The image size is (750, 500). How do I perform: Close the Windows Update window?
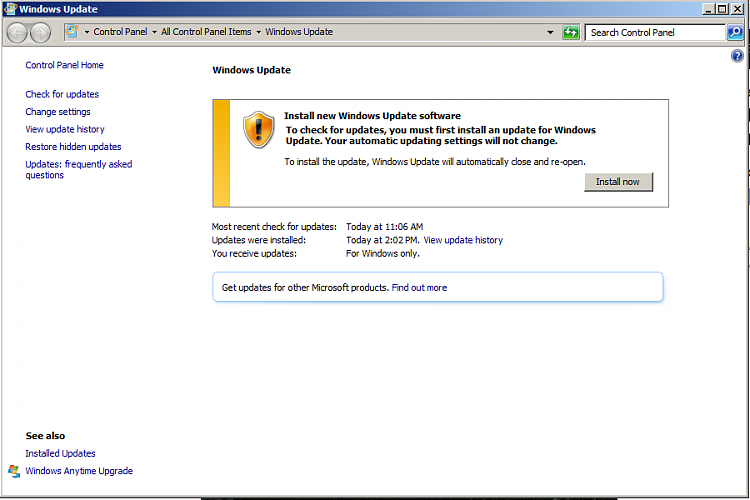pos(737,9)
